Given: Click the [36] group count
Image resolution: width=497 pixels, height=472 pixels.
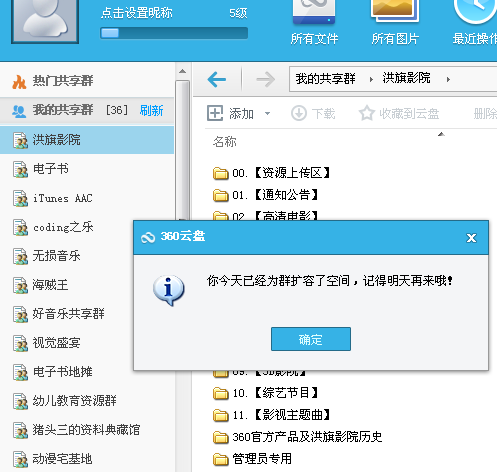Looking at the screenshot, I should tap(117, 110).
